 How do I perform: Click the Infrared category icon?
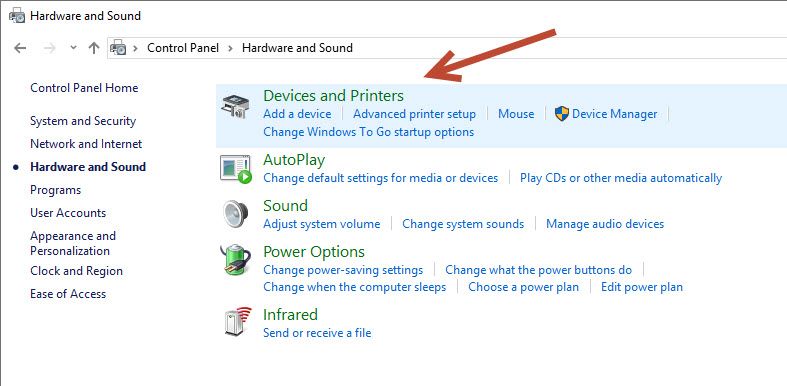[237, 321]
